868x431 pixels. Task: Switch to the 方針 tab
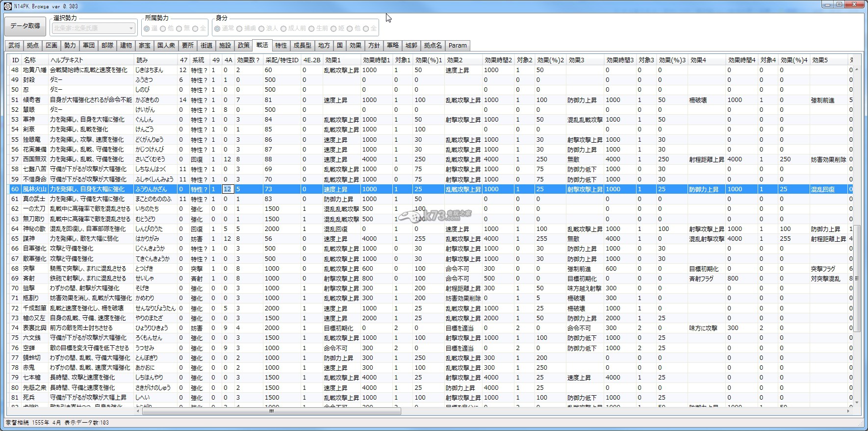tap(374, 46)
